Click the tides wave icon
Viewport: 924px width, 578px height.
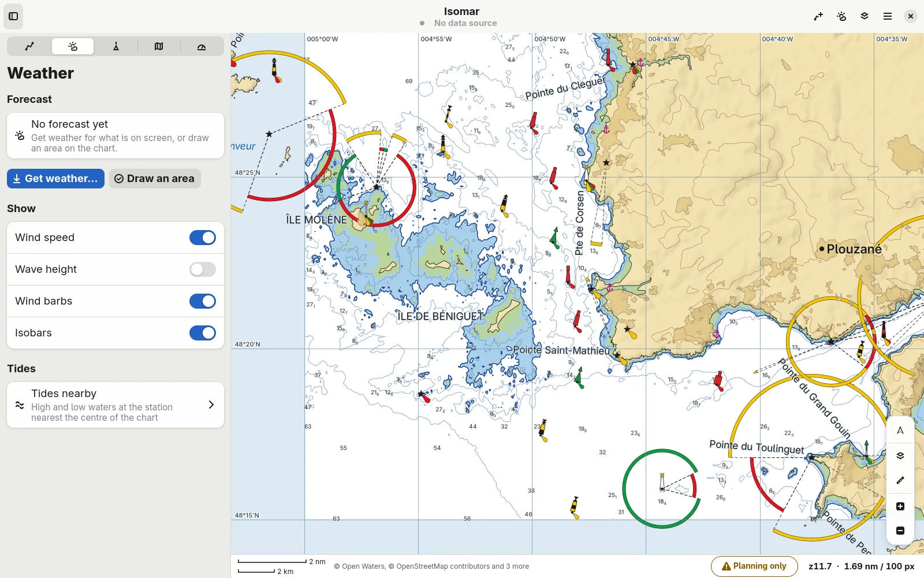20,405
